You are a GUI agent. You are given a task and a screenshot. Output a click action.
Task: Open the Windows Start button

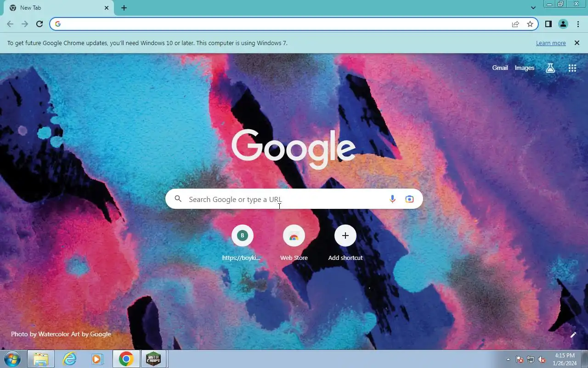tap(12, 359)
